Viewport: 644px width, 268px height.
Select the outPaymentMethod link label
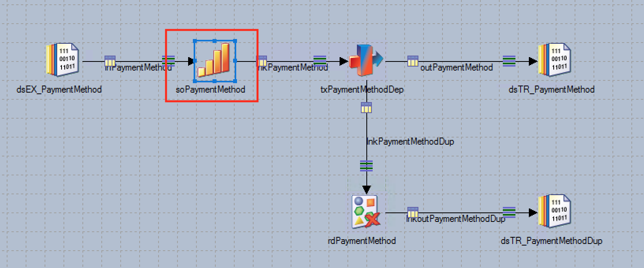point(456,68)
